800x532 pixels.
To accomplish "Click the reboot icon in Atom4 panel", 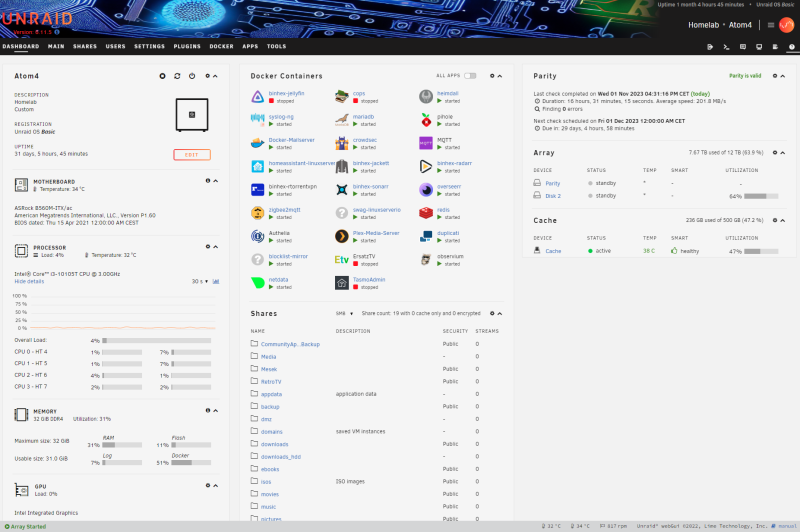I will (177, 76).
